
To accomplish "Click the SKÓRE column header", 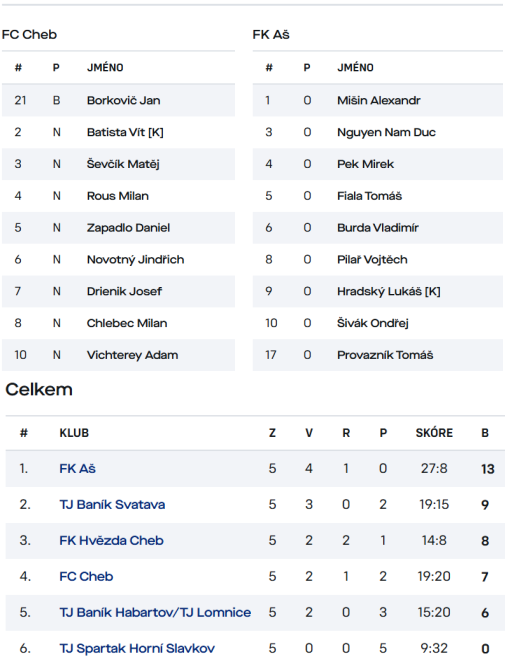I will coord(434,433).
